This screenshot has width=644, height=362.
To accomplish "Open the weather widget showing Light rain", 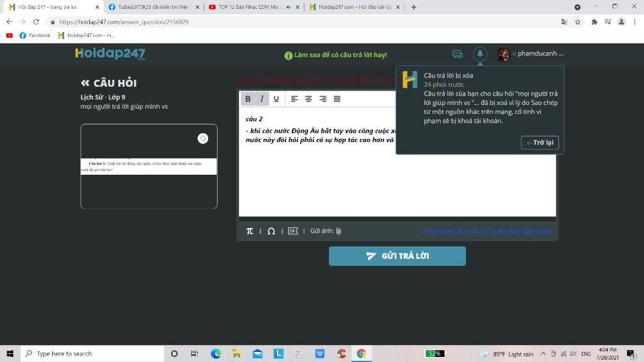I will pyautogui.click(x=507, y=354).
